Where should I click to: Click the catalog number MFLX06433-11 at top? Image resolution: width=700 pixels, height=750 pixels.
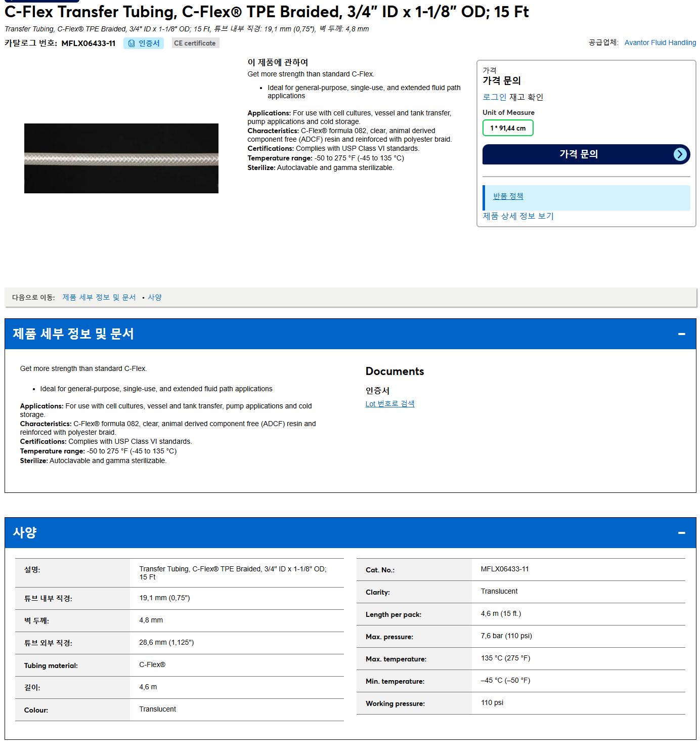pyautogui.click(x=89, y=44)
